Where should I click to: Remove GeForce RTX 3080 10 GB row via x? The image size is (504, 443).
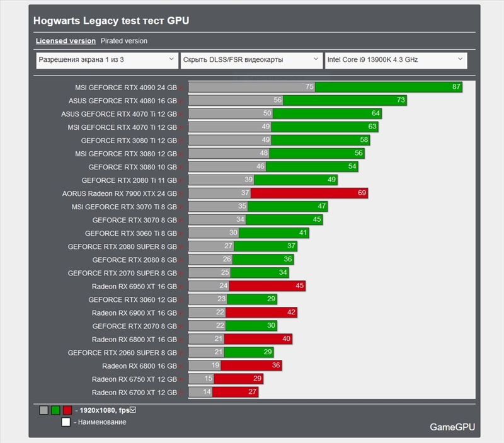pyautogui.click(x=181, y=168)
